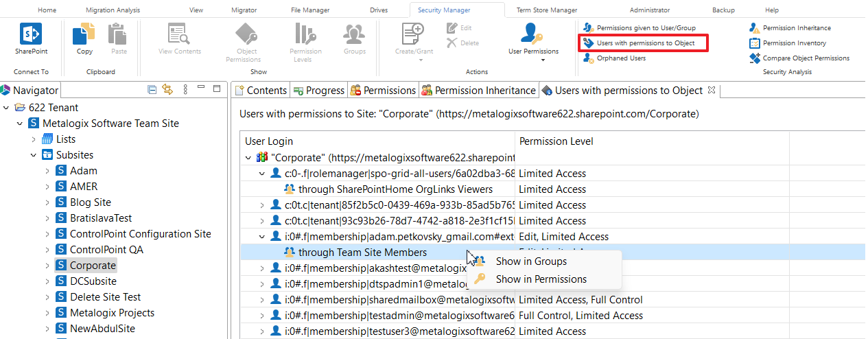Open the Migration Analysis tab

113,10
